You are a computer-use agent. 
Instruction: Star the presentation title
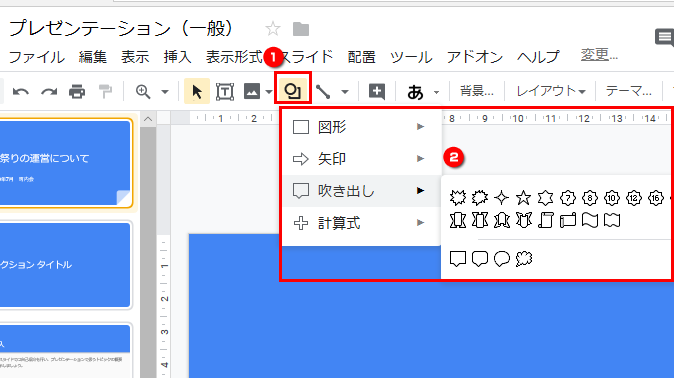[273, 29]
